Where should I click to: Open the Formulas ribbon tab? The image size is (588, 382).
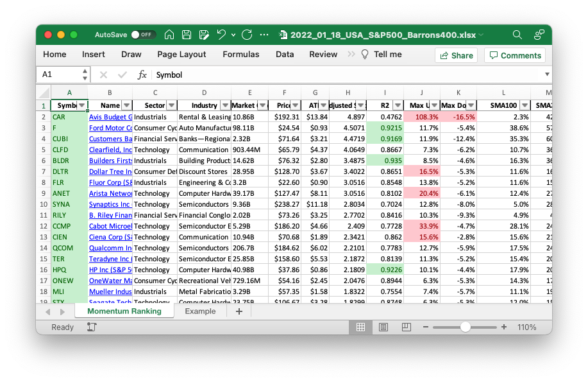tap(240, 54)
